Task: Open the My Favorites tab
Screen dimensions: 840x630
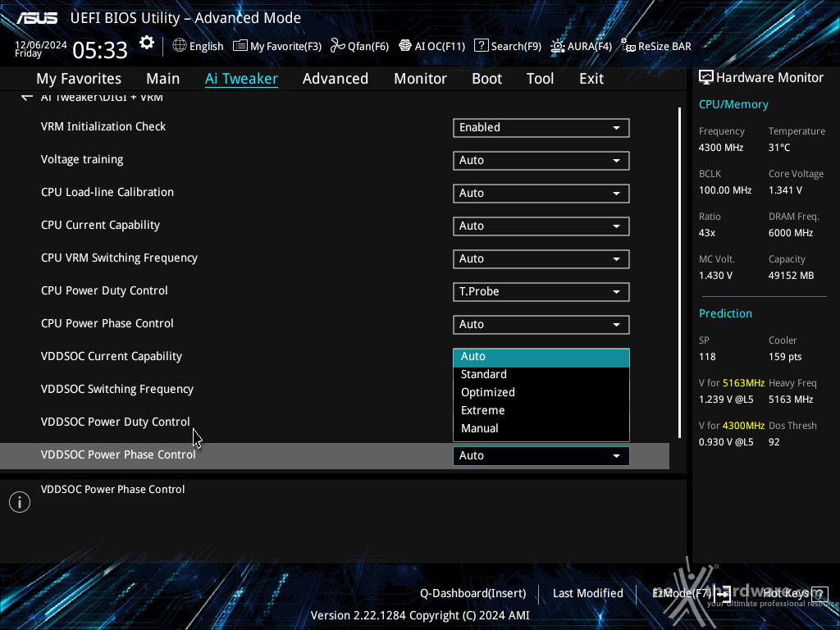Action: click(x=79, y=79)
